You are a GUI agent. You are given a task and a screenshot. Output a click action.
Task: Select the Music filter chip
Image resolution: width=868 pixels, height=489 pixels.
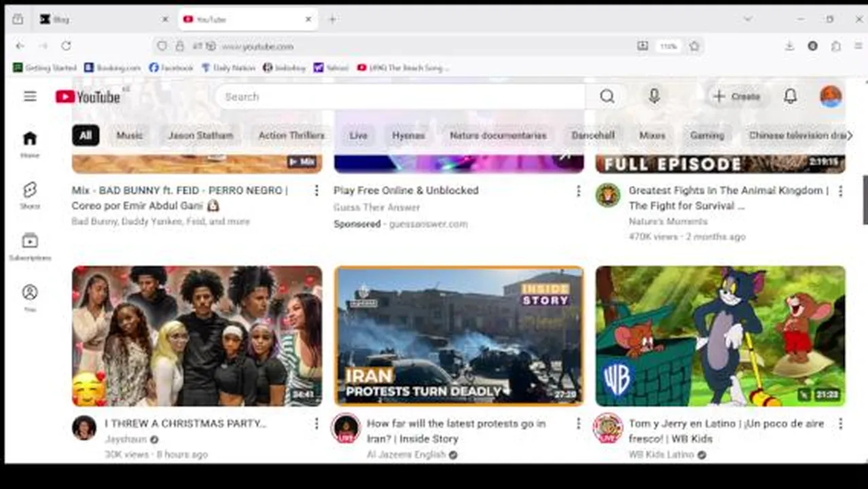129,135
